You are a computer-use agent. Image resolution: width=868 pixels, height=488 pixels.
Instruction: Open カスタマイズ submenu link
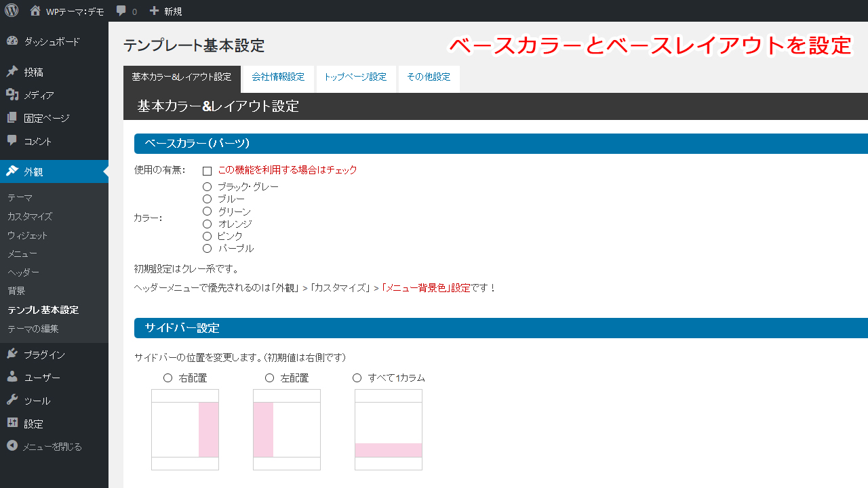[30, 216]
